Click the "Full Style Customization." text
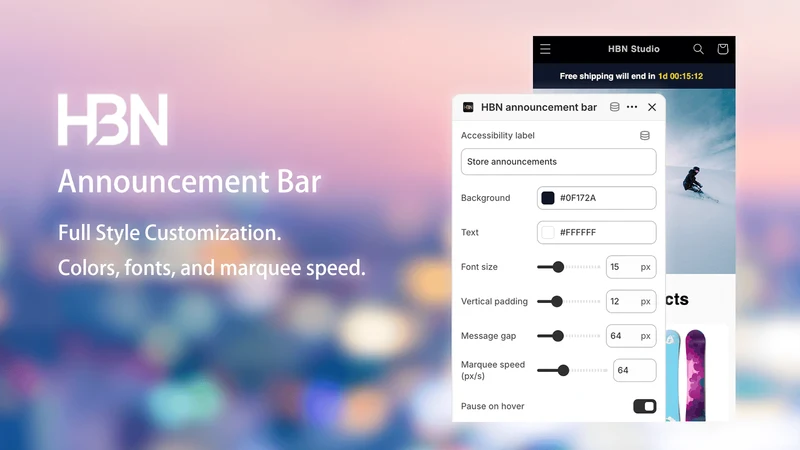This screenshot has height=450, width=800. (169, 233)
